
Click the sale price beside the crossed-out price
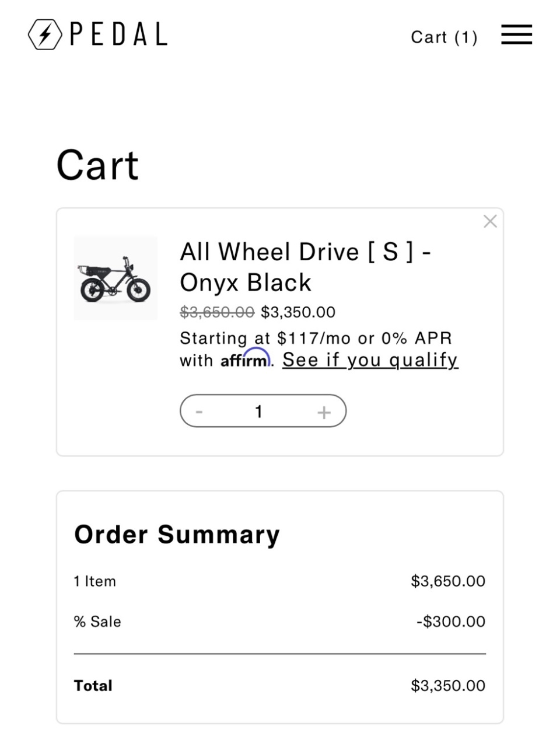tap(298, 312)
